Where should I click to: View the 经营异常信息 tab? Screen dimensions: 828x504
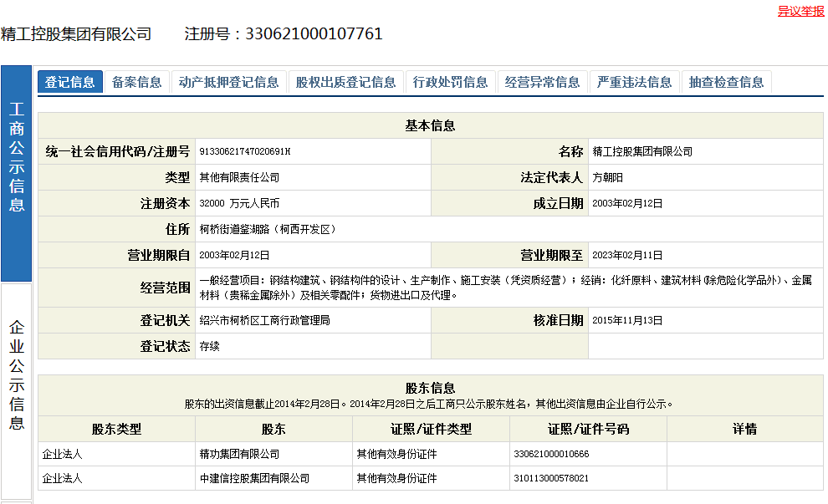(543, 82)
